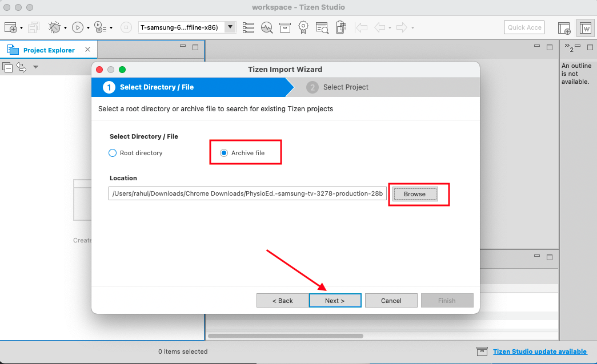Click the New project toolbar icon

click(10, 27)
